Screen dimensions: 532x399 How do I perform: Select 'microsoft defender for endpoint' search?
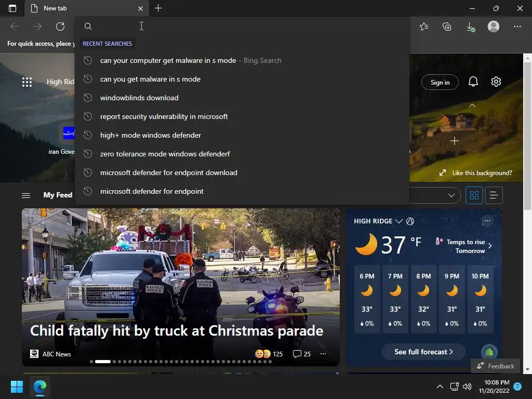(x=242, y=191)
